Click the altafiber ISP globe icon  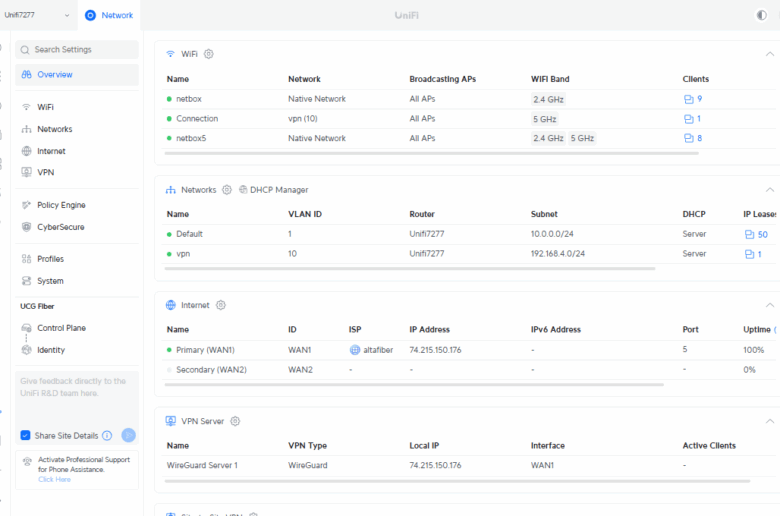pos(355,350)
